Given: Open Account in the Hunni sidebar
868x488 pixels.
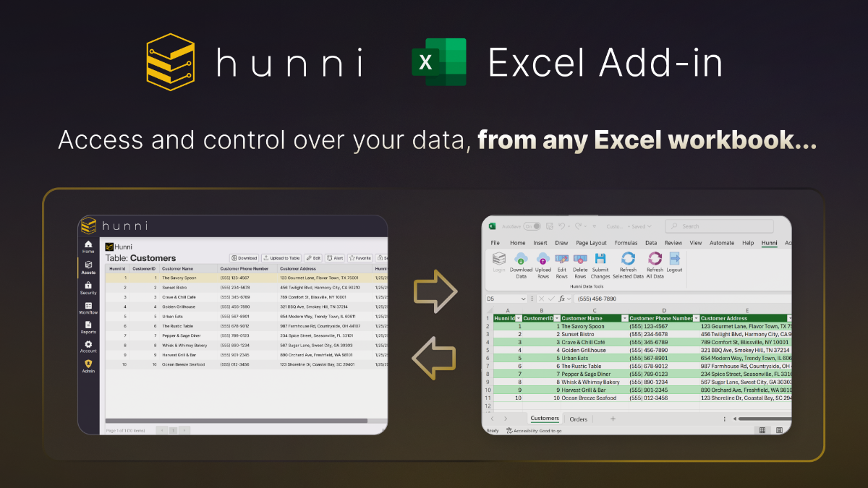Looking at the screenshot, I should tap(88, 347).
